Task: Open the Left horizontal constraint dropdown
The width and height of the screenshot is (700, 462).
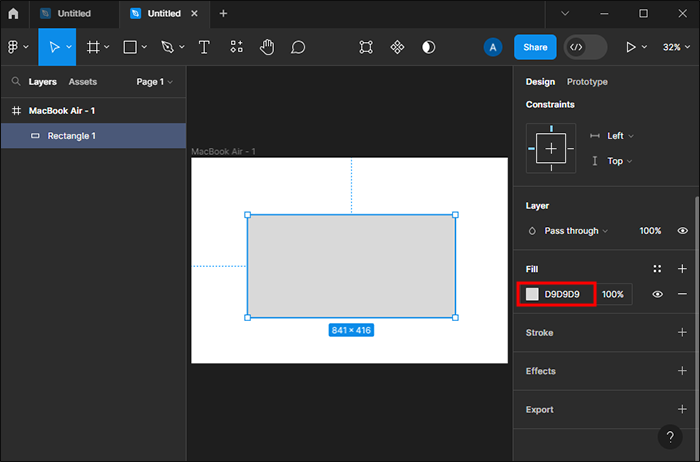Action: (620, 136)
